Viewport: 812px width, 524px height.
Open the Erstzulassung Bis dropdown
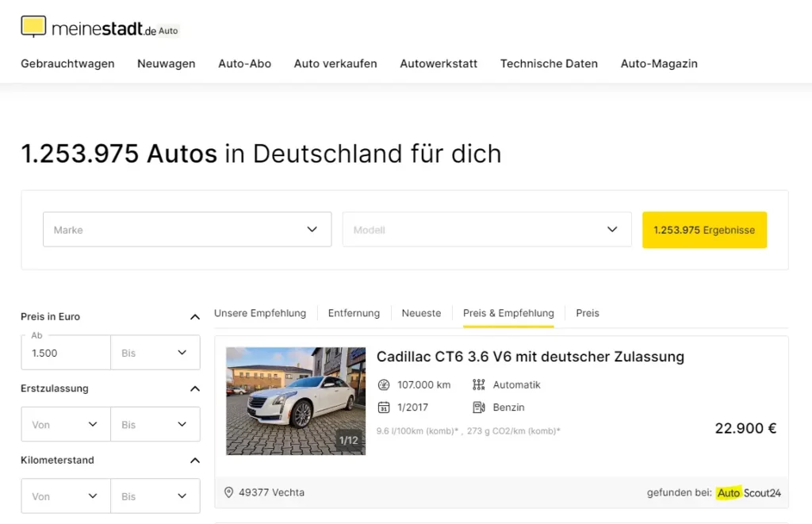click(155, 425)
